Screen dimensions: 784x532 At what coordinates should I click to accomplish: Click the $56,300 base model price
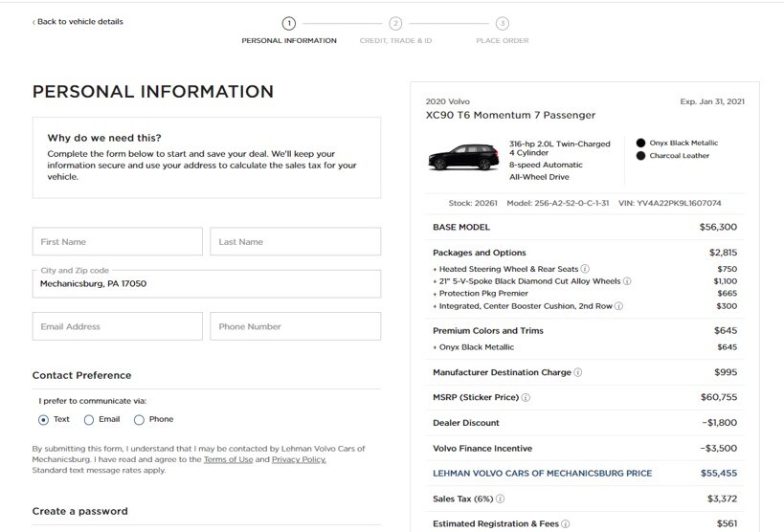pyautogui.click(x=718, y=227)
